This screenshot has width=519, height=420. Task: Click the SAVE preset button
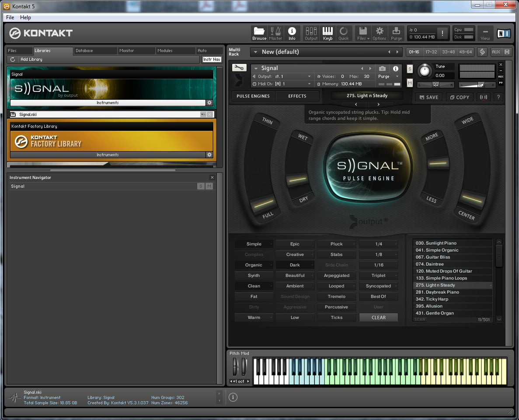click(x=428, y=98)
